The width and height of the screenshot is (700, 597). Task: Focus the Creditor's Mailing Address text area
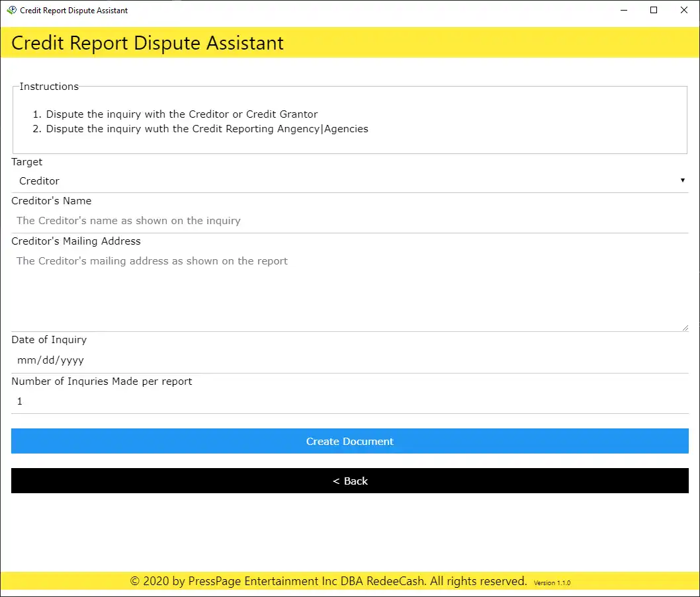pyautogui.click(x=349, y=290)
